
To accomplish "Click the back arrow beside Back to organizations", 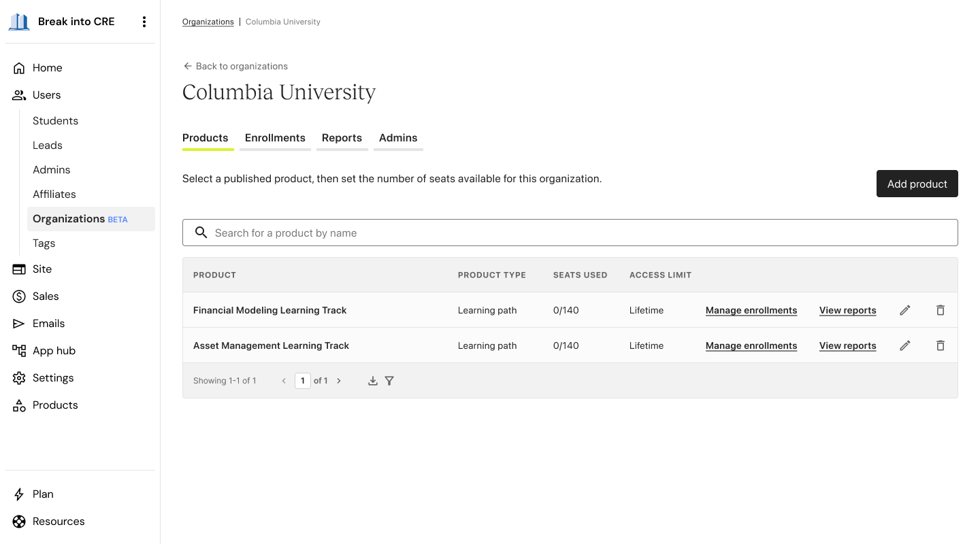I will point(188,66).
